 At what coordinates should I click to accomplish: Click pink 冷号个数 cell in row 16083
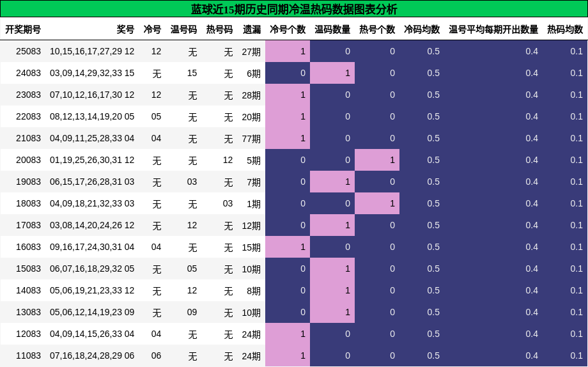(x=288, y=247)
